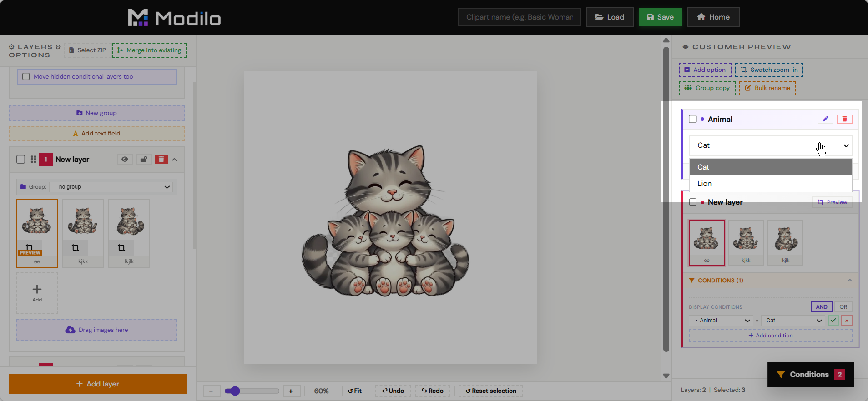Click the Modilo logo

point(174,18)
